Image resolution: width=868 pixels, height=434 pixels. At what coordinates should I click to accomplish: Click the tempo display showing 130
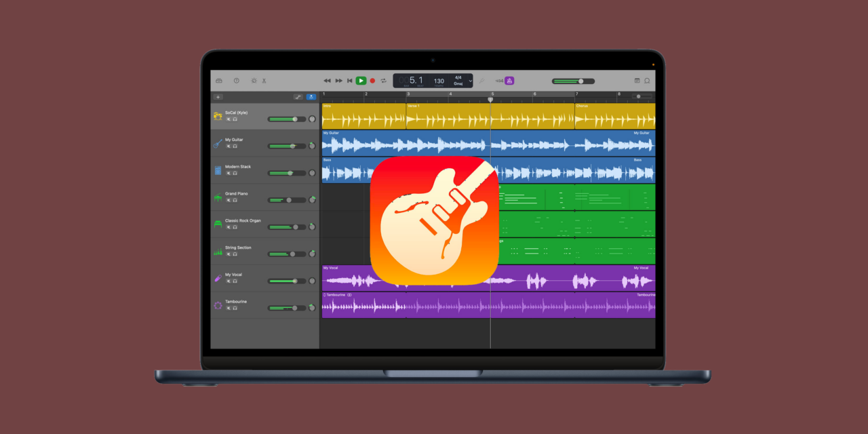[x=439, y=81]
